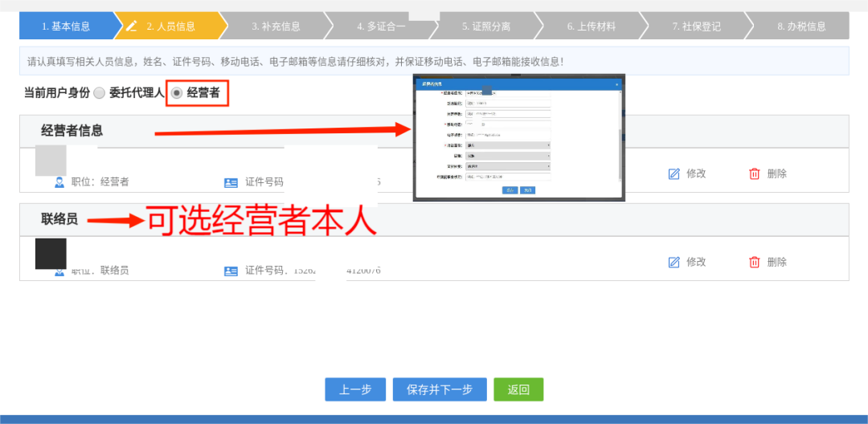Click 保存并下一步 button
868x424 pixels.
440,389
